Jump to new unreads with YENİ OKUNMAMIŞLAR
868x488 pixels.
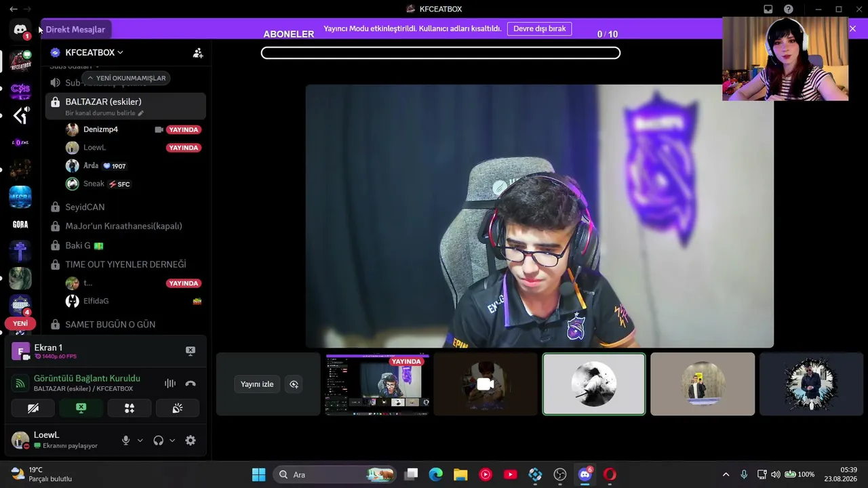coord(126,78)
